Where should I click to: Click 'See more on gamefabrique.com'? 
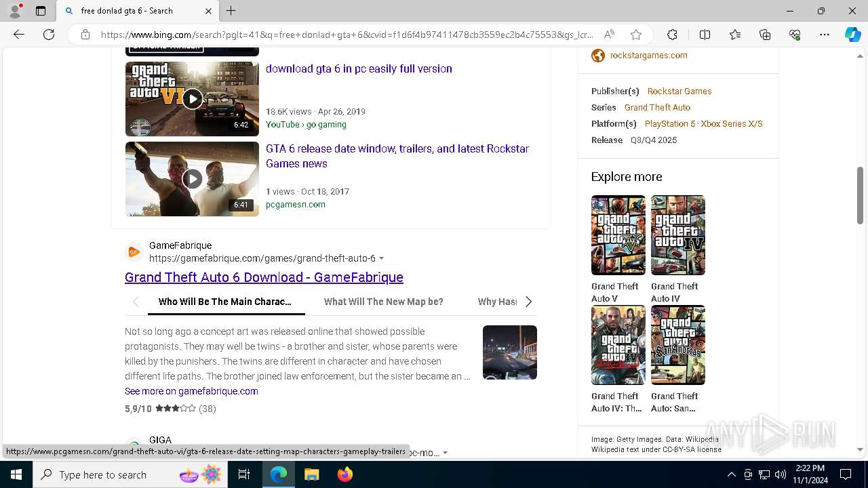point(191,391)
